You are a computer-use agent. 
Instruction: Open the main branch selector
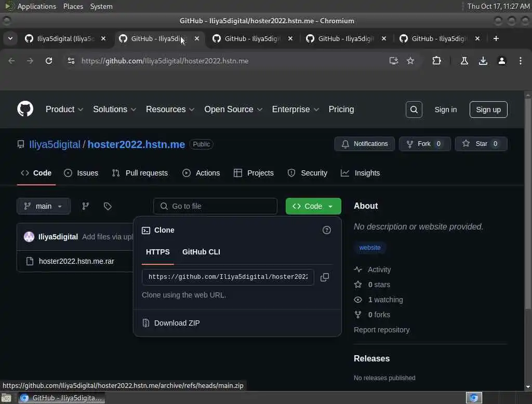[44, 206]
